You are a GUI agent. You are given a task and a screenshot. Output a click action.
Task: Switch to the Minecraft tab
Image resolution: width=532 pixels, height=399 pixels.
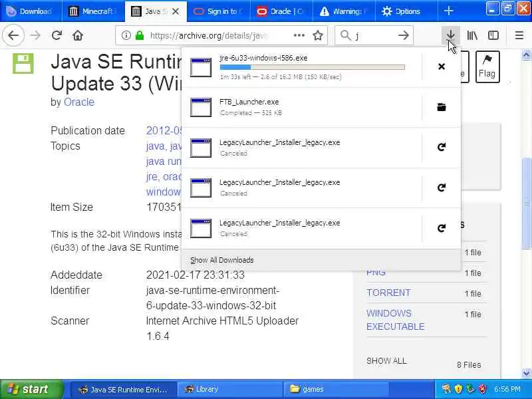(x=94, y=11)
